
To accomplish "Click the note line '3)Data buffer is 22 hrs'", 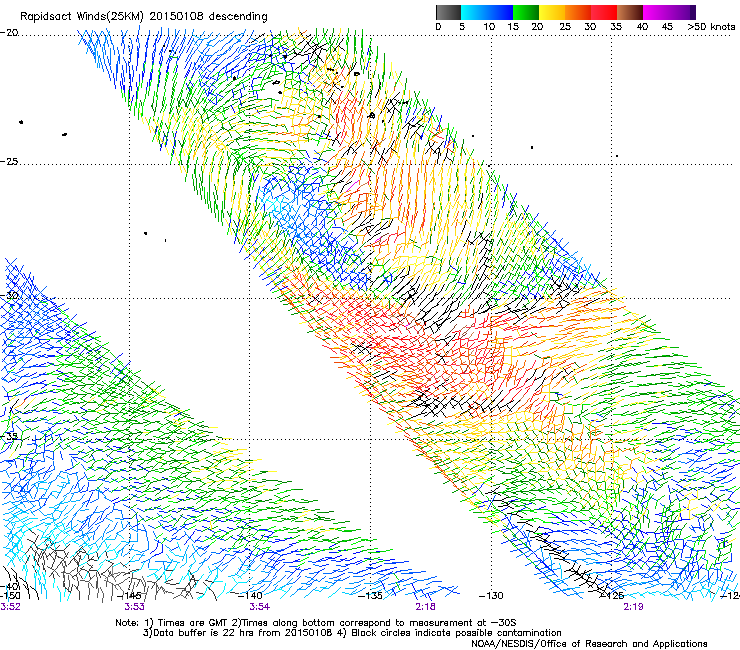I will (352, 633).
